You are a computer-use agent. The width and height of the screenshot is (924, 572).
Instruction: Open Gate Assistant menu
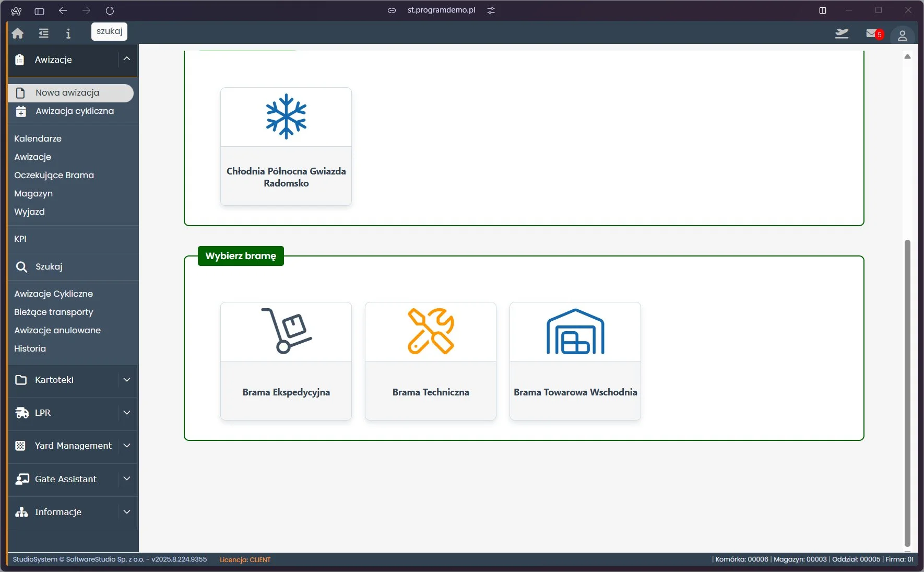click(73, 479)
